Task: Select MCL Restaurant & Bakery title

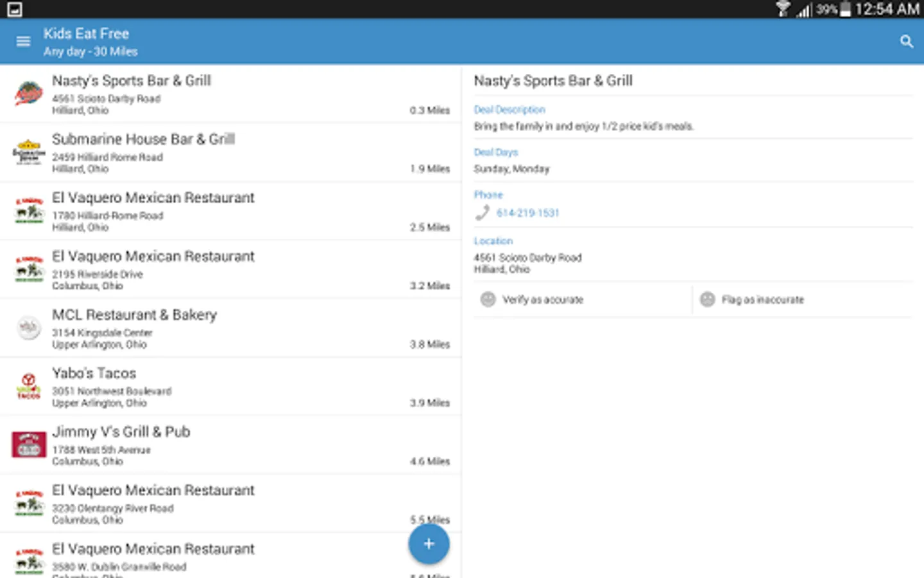Action: point(135,315)
